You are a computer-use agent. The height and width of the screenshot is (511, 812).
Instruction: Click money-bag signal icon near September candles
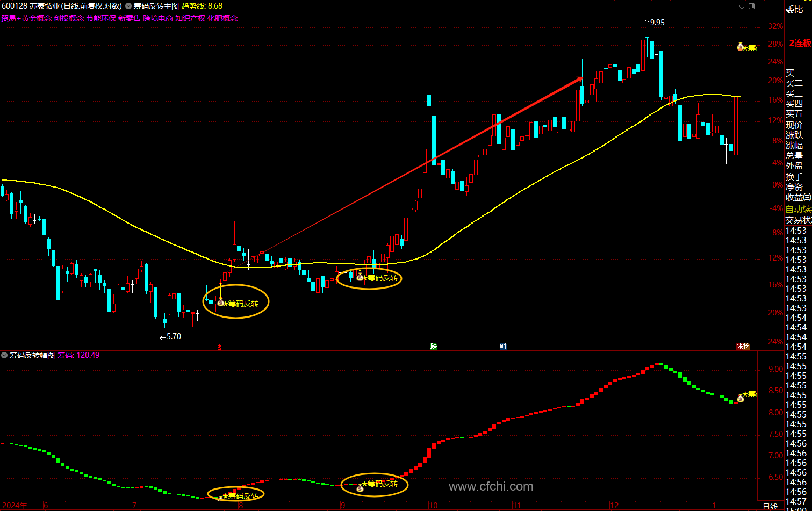click(360, 277)
